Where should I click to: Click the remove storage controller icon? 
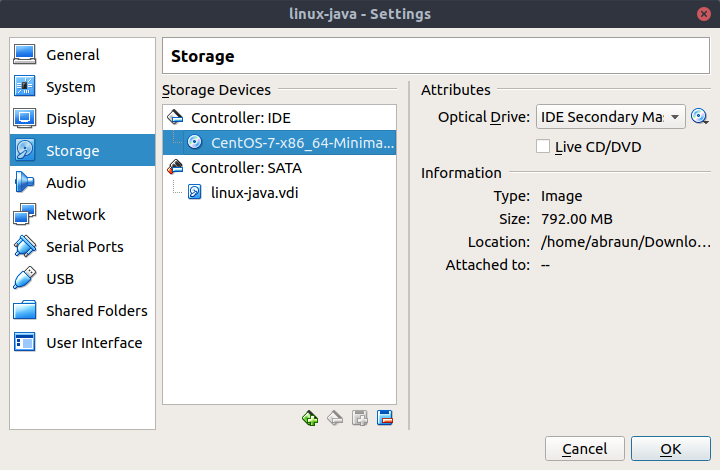click(335, 418)
